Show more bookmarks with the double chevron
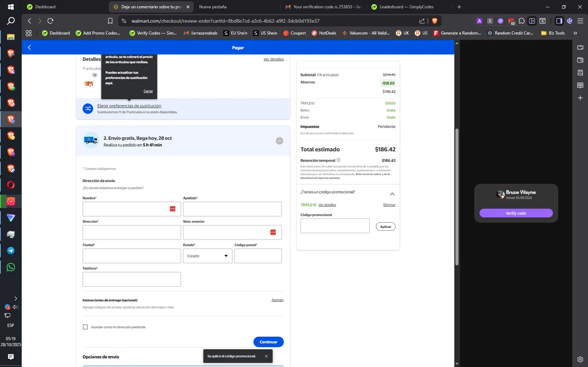 point(575,33)
